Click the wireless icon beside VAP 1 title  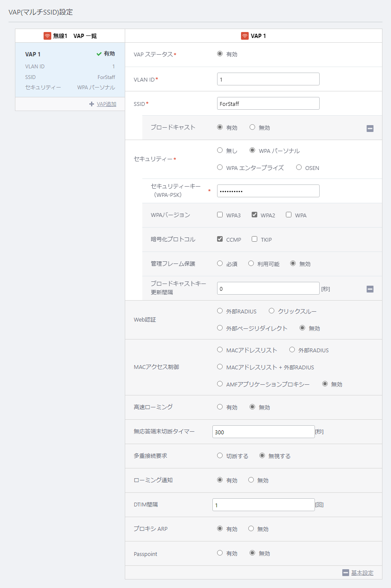tap(245, 36)
